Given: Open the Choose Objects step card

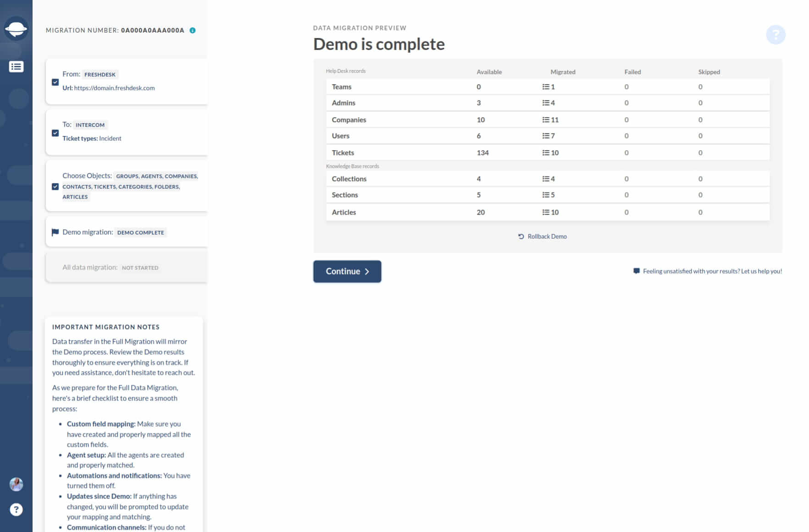Looking at the screenshot, I should tap(127, 186).
